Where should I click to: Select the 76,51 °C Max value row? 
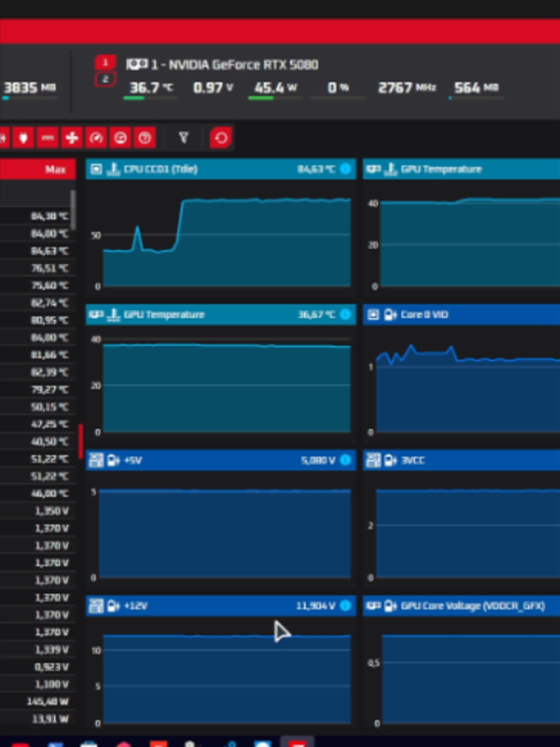click(38, 268)
